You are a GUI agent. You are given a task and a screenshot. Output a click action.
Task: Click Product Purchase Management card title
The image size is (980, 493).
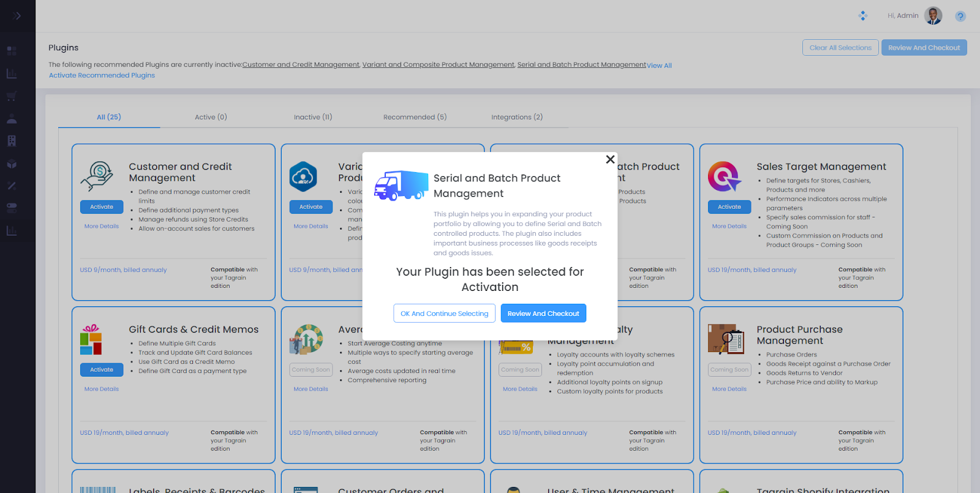(x=799, y=335)
